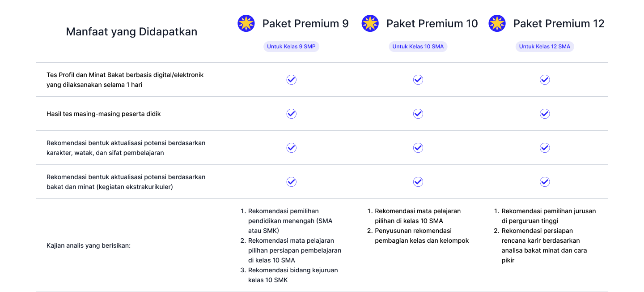
Task: Click the Kajian analis yang berisikan label
Action: click(x=89, y=245)
